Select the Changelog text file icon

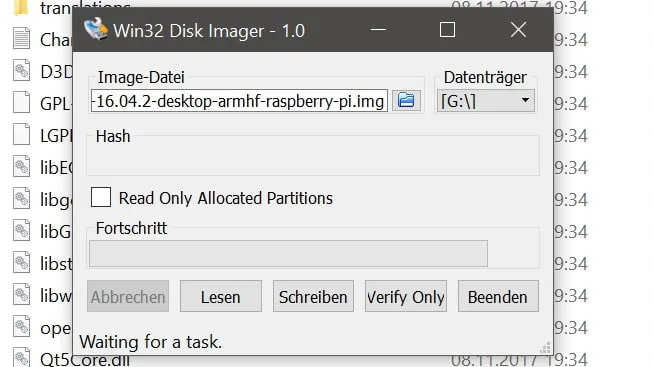pos(21,38)
